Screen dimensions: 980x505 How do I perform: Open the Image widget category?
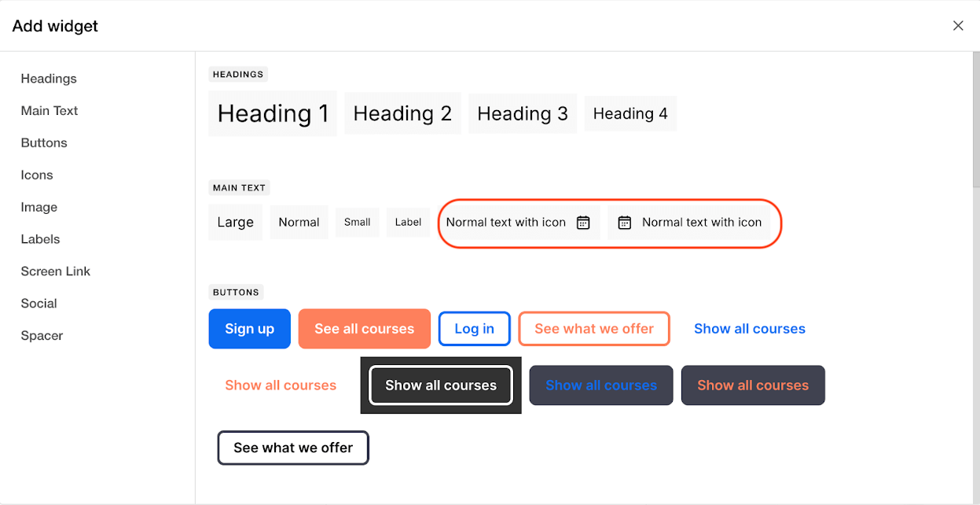coord(39,208)
